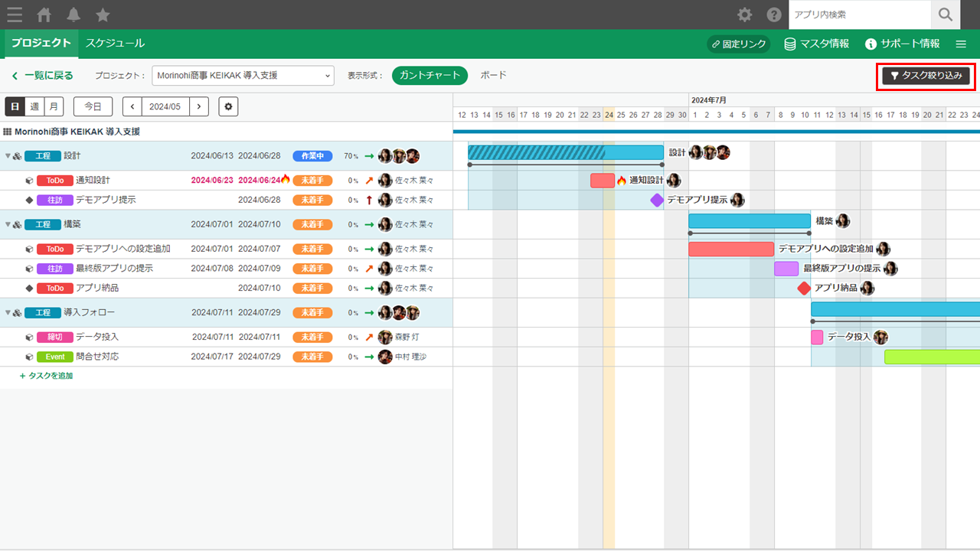Open the hamburger menu in green bar

961,44
